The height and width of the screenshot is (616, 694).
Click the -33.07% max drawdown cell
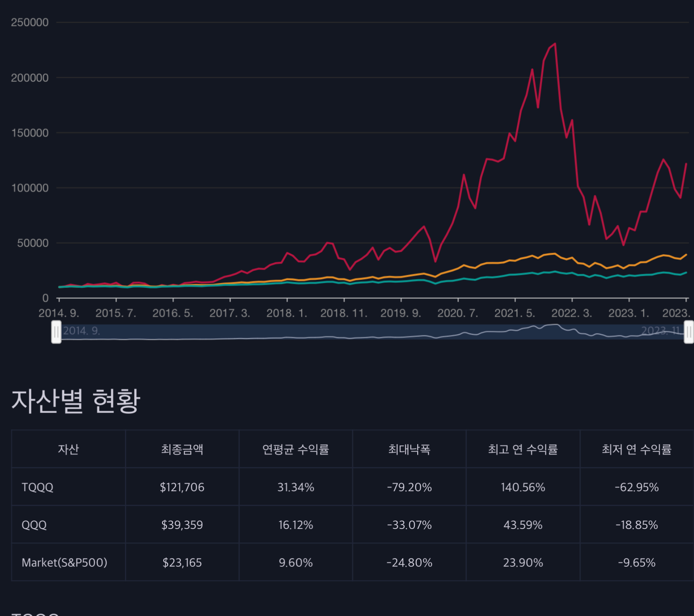pos(409,525)
